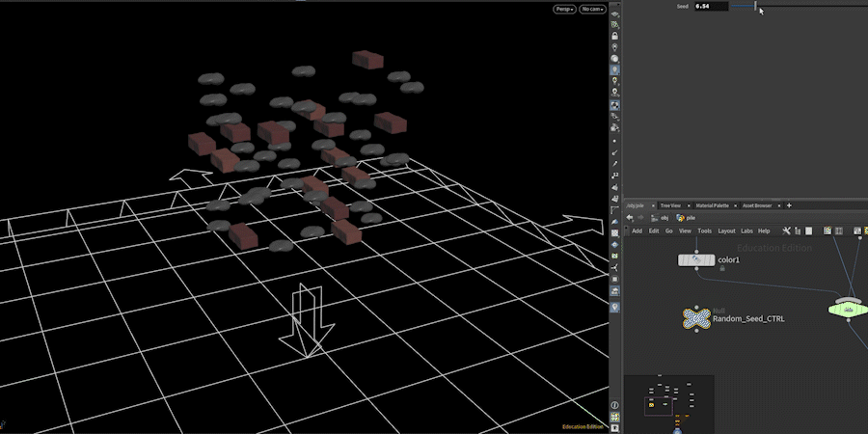Toggle the construction plane icon
Image resolution: width=868 pixels, height=434 pixels.
615,25
